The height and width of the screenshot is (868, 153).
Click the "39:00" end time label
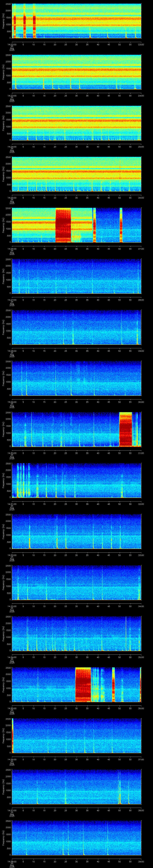(x=141, y=861)
